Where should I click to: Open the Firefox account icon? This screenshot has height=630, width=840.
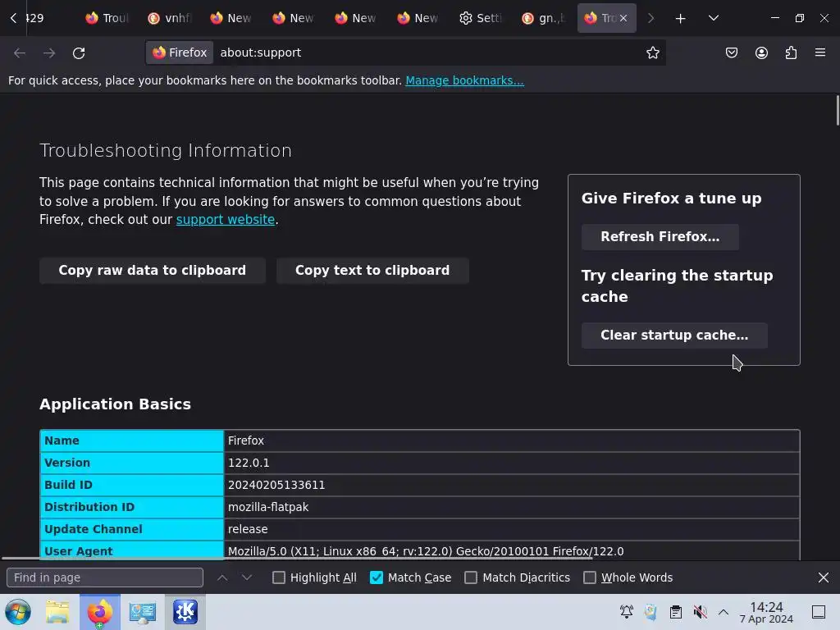tap(761, 52)
